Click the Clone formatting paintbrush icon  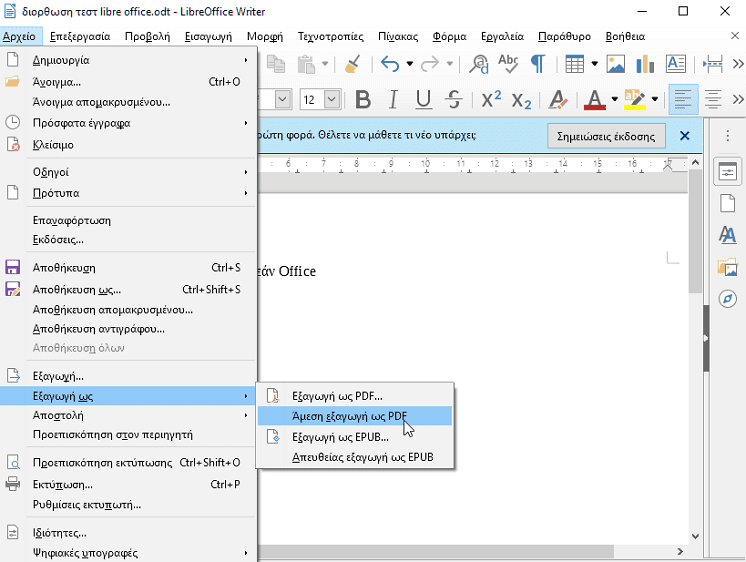click(353, 64)
